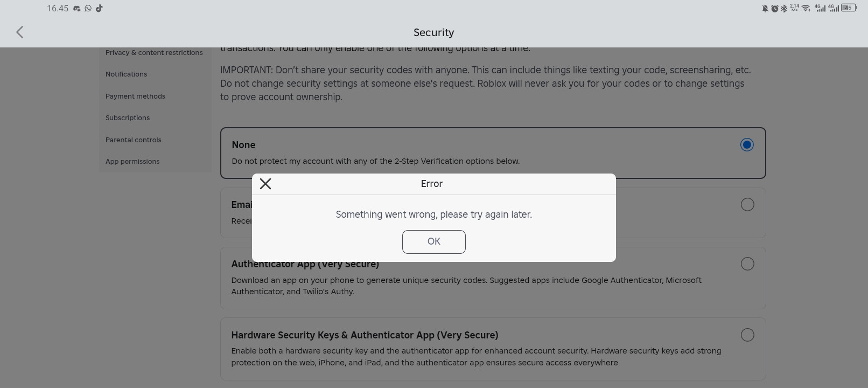
Task: Open the Subscriptions settings section
Action: [128, 117]
